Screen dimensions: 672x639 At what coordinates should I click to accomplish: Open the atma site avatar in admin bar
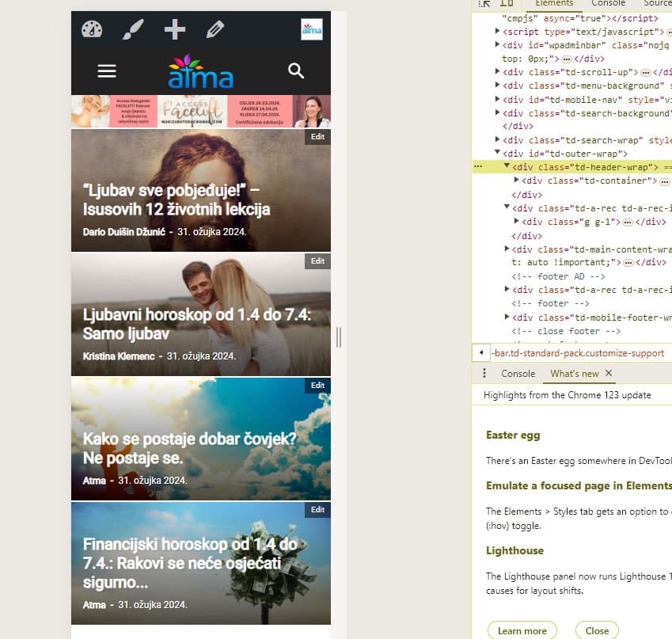[312, 29]
